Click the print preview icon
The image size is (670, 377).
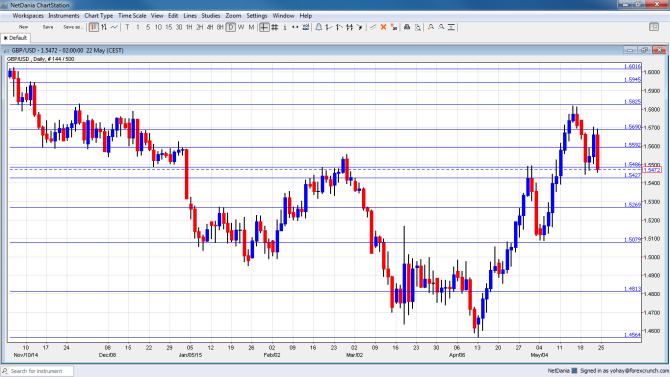pyautogui.click(x=417, y=27)
